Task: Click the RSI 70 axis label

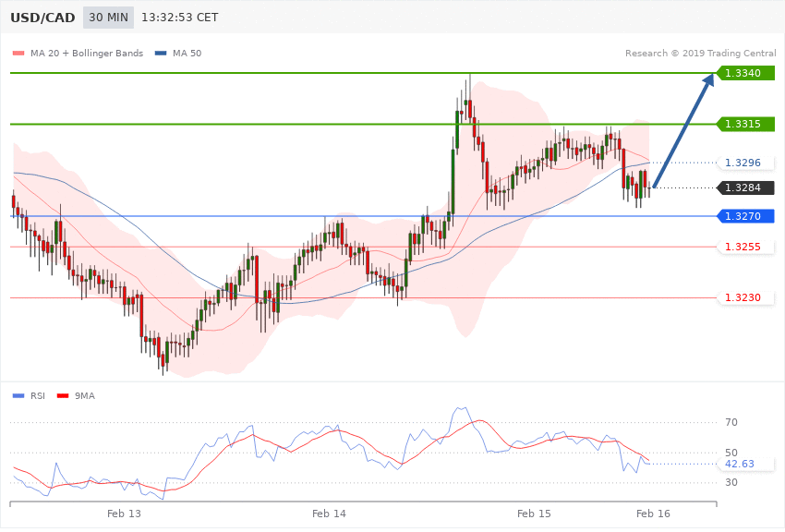Action: click(731, 422)
